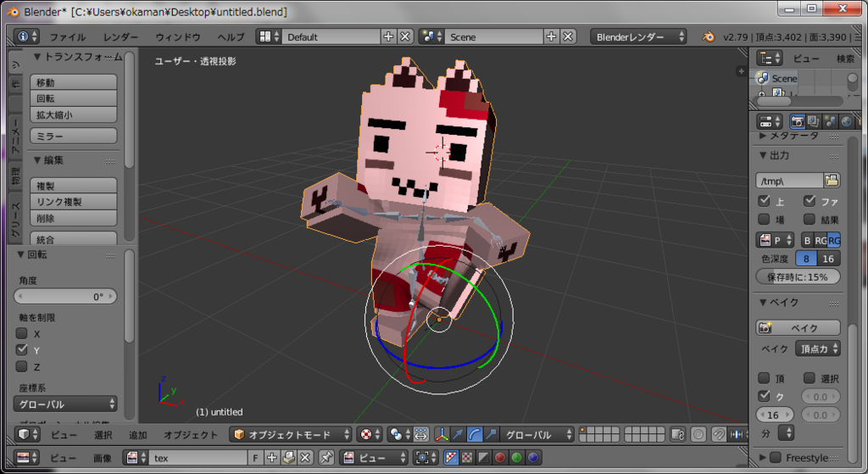Enable Z axis constraint checkbox
Image resolution: width=868 pixels, height=474 pixels.
pyautogui.click(x=21, y=366)
